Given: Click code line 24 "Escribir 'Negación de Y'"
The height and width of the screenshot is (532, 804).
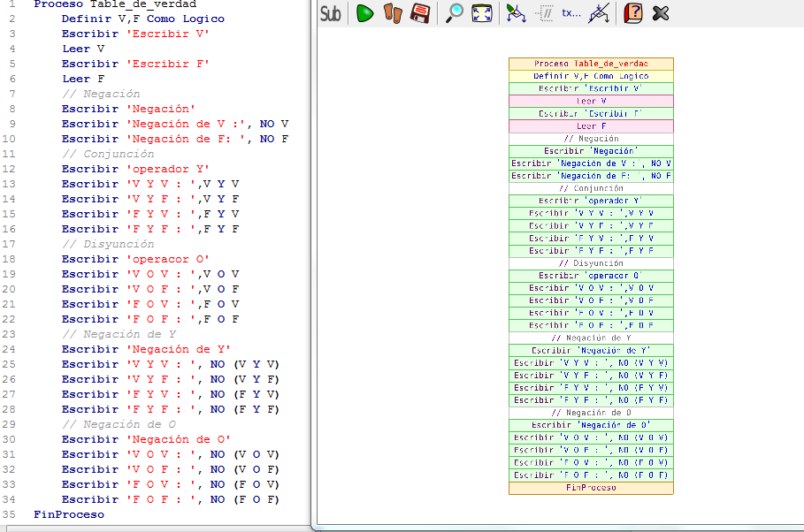Looking at the screenshot, I should 146,350.
